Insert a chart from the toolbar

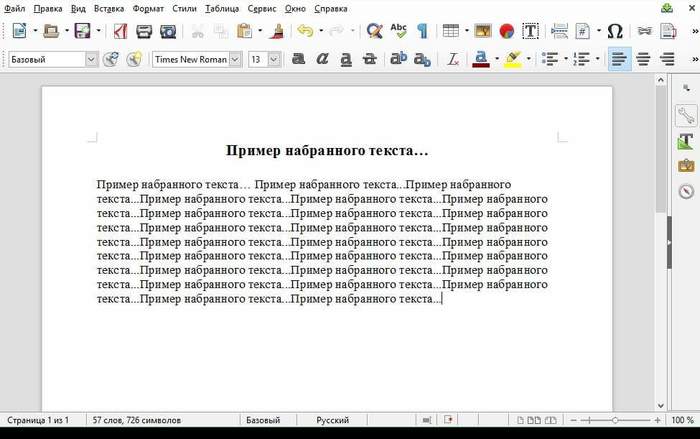[506, 32]
